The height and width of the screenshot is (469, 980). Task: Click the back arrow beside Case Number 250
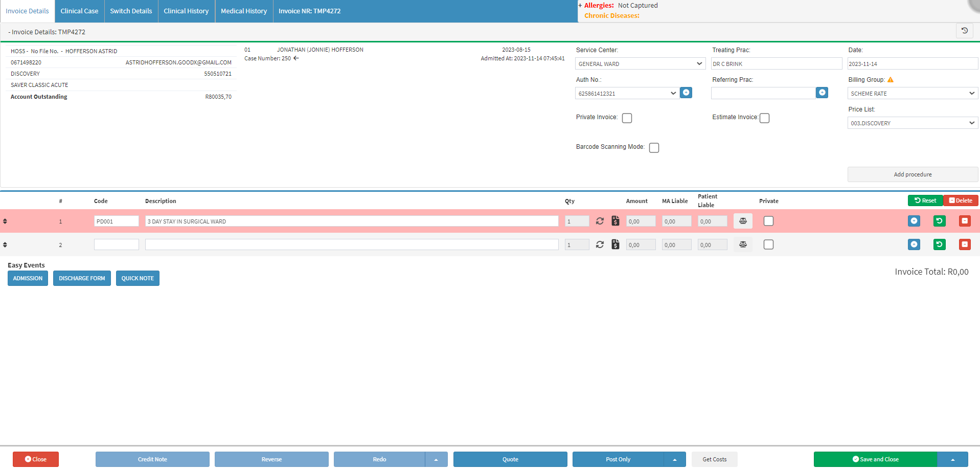tap(296, 58)
